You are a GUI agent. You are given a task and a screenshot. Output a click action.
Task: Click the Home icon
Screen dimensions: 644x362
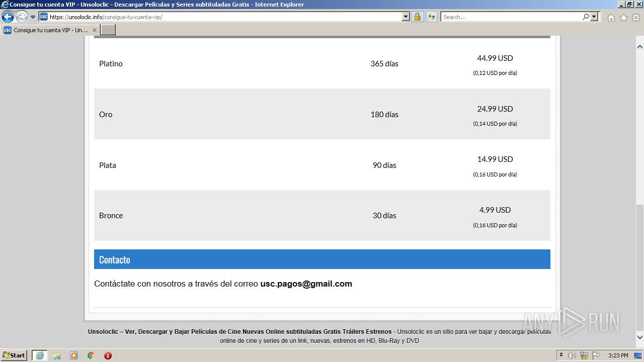click(611, 18)
